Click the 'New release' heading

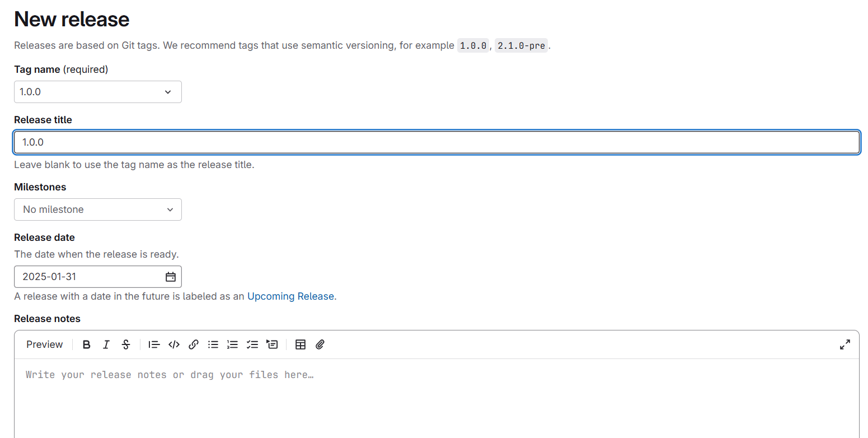[x=72, y=19]
